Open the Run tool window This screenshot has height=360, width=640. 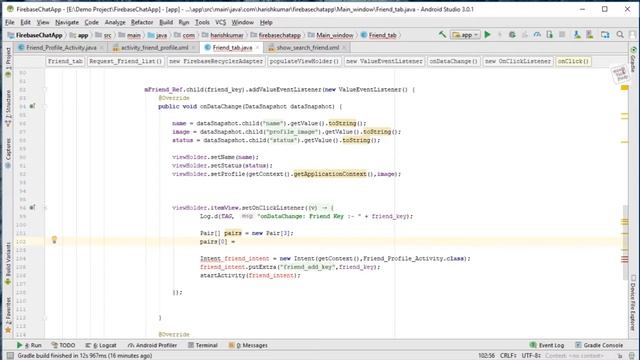pos(29,345)
